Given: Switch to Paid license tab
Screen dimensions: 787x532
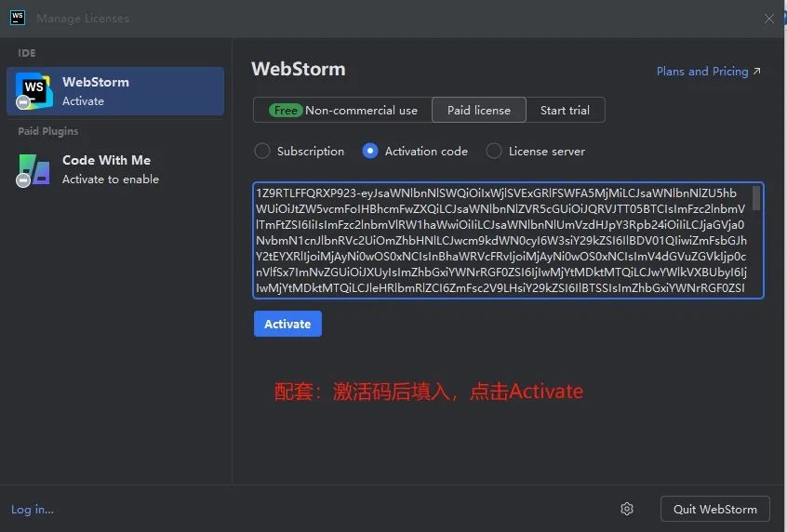Looking at the screenshot, I should pos(479,110).
